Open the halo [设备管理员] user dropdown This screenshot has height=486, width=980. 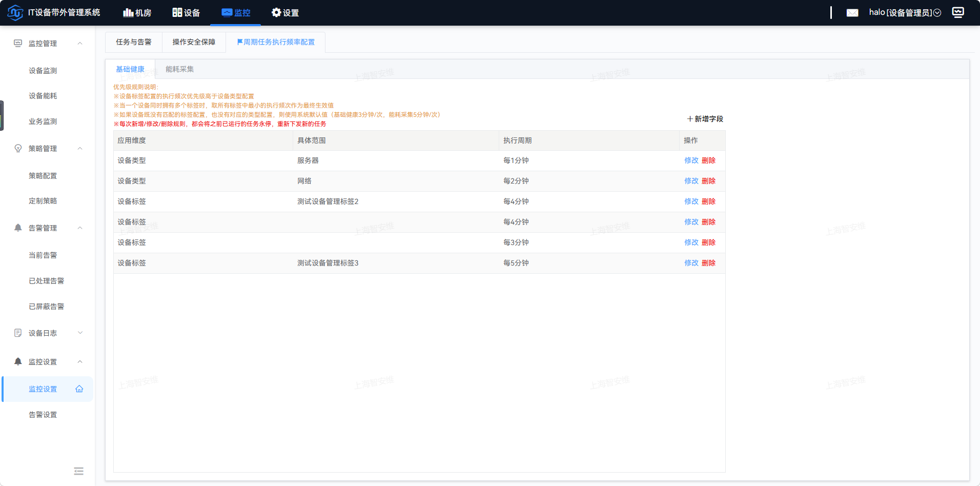click(x=905, y=13)
